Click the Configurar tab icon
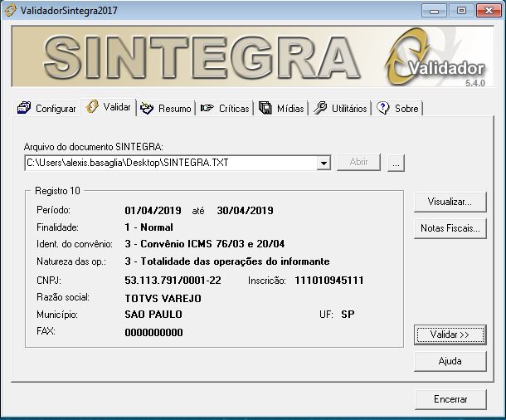The width and height of the screenshot is (506, 420). 24,108
